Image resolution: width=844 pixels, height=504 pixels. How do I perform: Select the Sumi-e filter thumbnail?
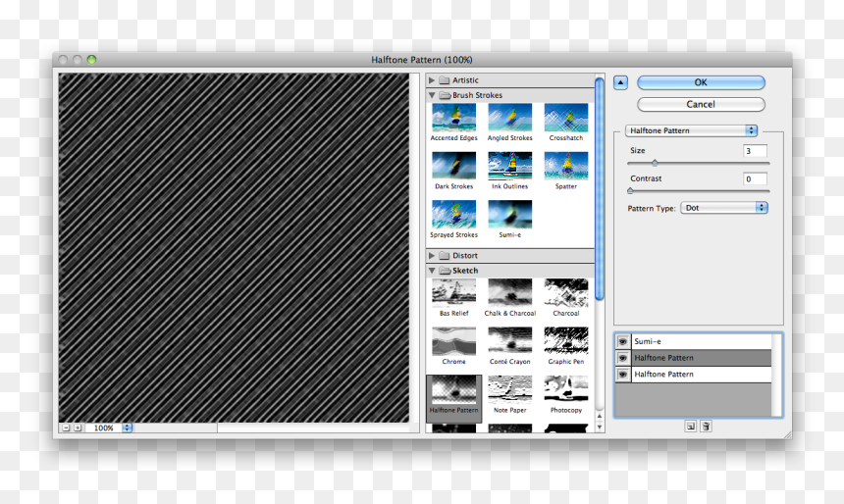(x=509, y=214)
